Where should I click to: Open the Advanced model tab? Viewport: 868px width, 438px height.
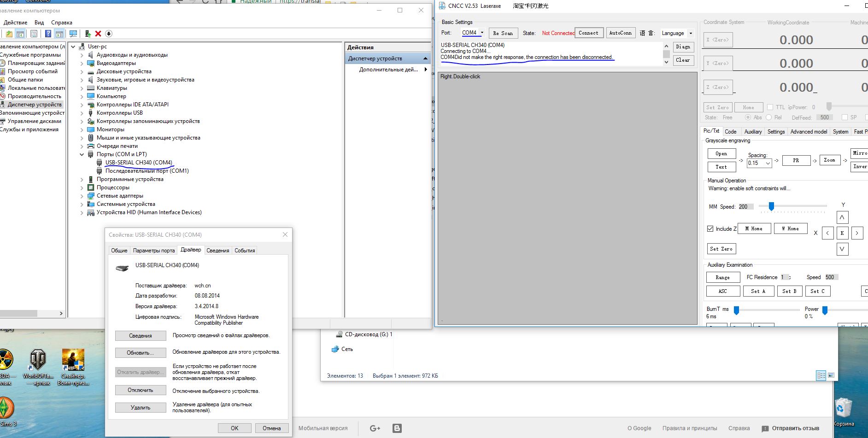point(809,132)
